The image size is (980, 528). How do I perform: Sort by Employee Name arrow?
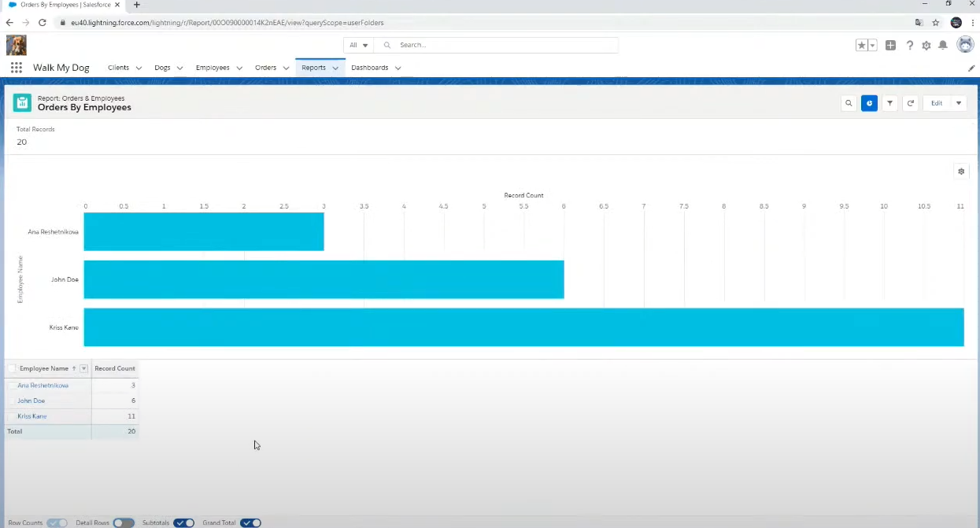(74, 368)
